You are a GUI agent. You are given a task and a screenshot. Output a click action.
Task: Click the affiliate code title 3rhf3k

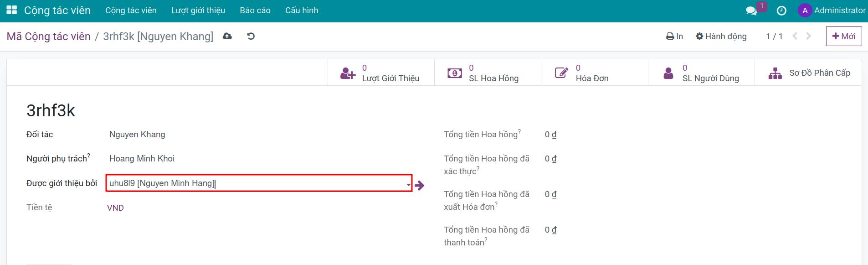point(51,110)
